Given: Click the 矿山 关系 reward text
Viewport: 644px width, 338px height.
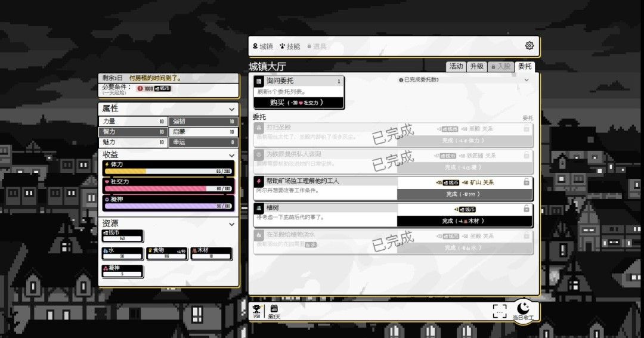Looking at the screenshot, I should pos(481,183).
